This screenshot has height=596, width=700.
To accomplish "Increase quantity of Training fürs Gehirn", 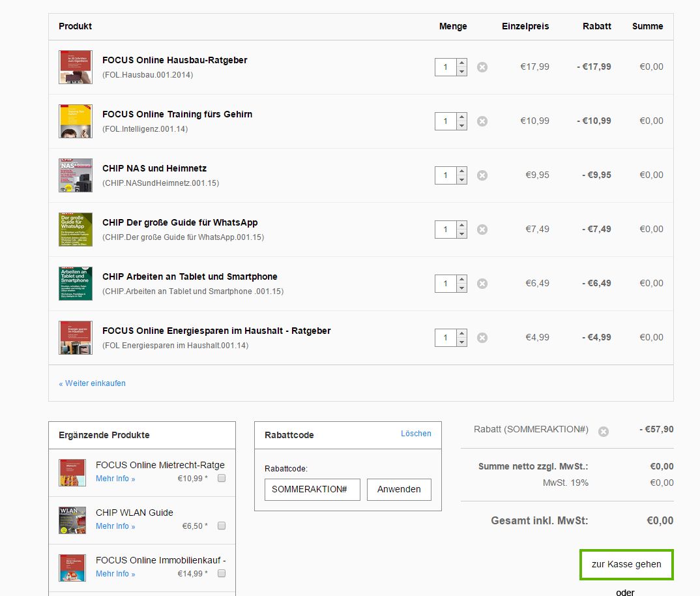I will coord(461,117).
